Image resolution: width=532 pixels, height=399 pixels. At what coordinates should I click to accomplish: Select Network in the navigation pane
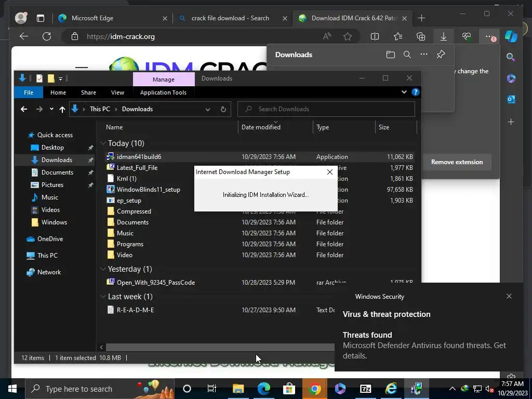point(49,272)
